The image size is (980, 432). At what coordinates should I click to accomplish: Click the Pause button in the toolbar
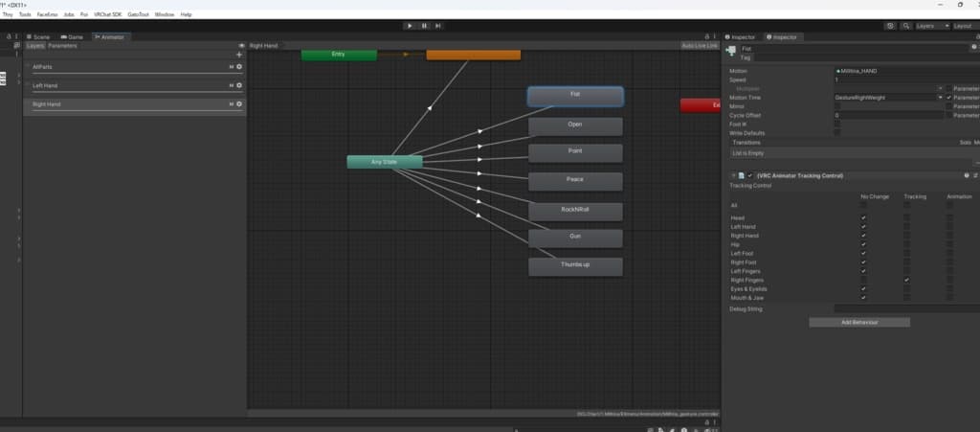[424, 26]
